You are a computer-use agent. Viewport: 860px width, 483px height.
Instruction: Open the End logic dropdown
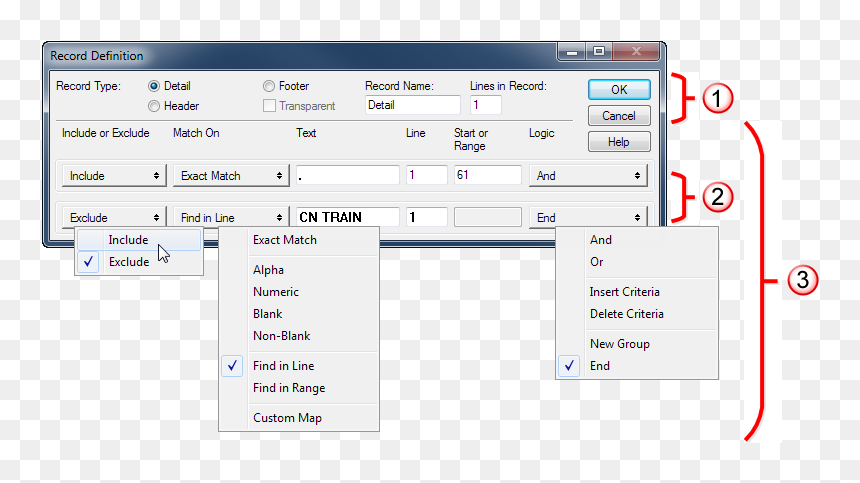(588, 218)
